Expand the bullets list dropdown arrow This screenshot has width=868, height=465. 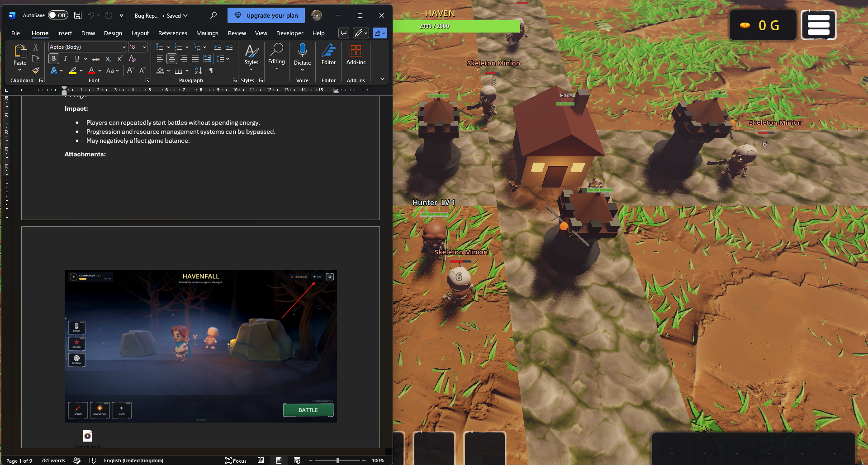pyautogui.click(x=169, y=47)
